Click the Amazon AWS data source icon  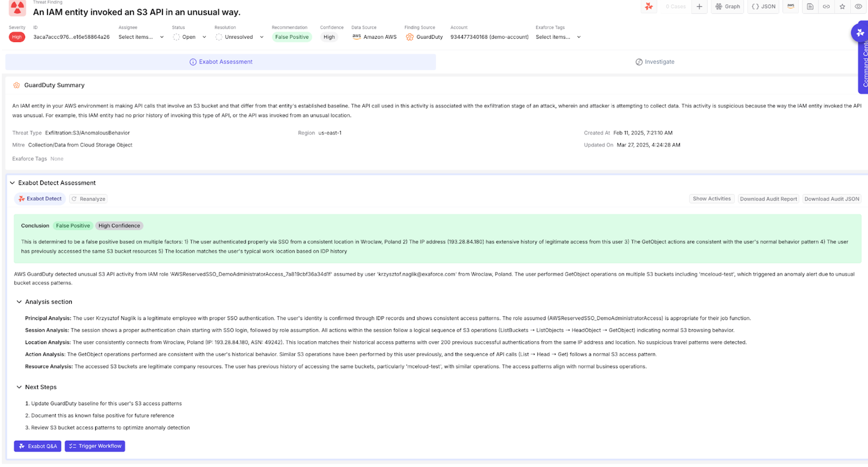coord(356,37)
